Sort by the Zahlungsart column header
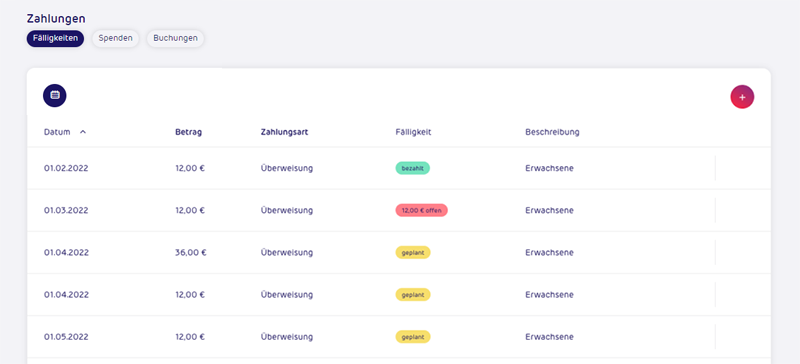 tap(284, 132)
